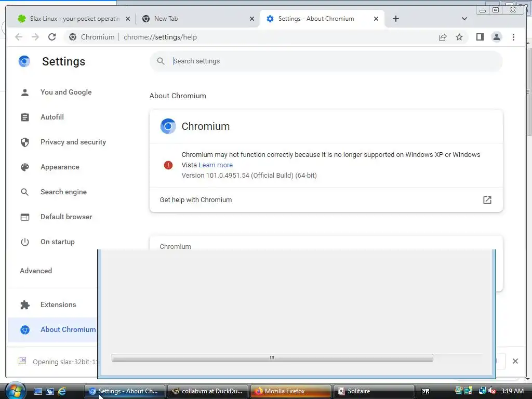
Task: Click the external link icon for help
Action: [x=487, y=200]
